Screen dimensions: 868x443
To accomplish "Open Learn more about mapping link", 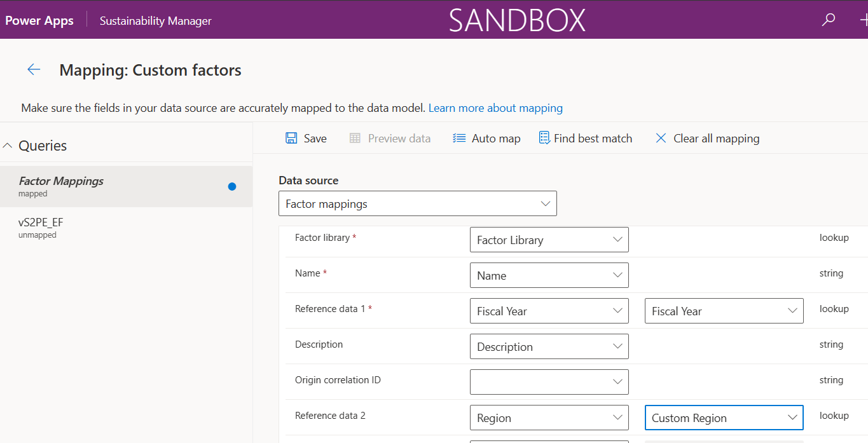I will (495, 108).
